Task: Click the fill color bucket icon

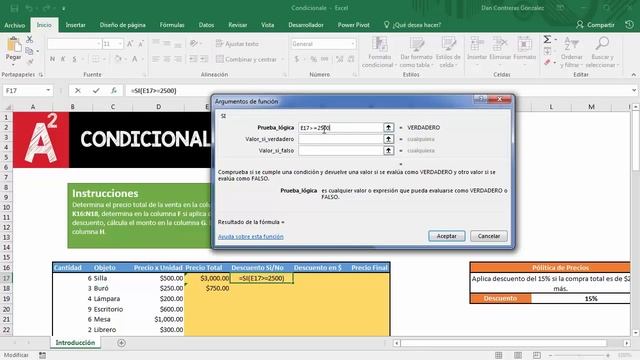Action: (x=118, y=59)
